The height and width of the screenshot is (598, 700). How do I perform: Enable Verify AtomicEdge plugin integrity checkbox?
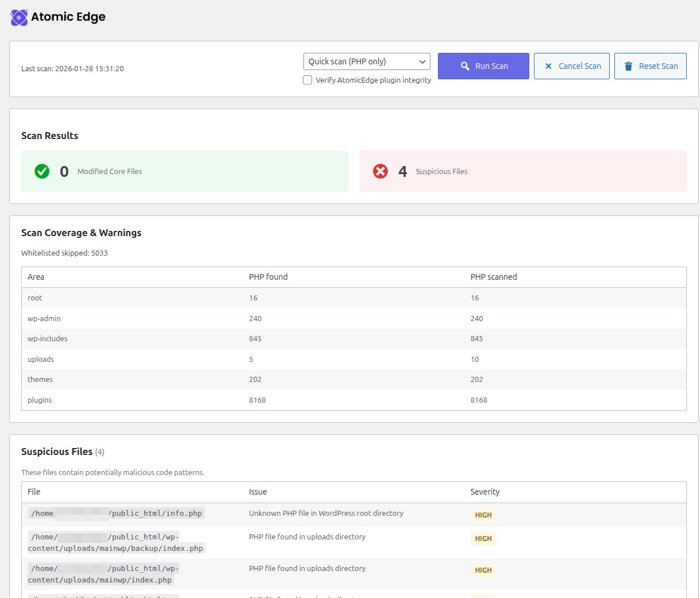tap(307, 80)
